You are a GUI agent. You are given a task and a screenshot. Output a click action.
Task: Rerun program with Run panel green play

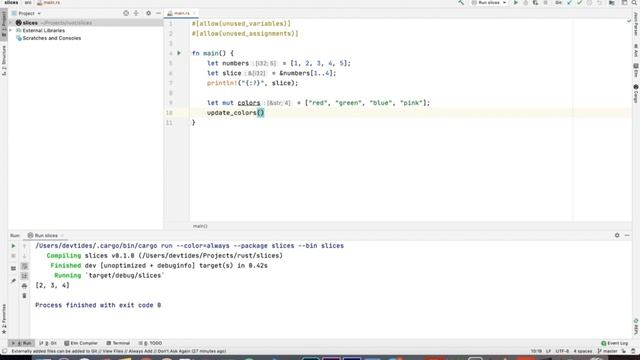click(13, 246)
